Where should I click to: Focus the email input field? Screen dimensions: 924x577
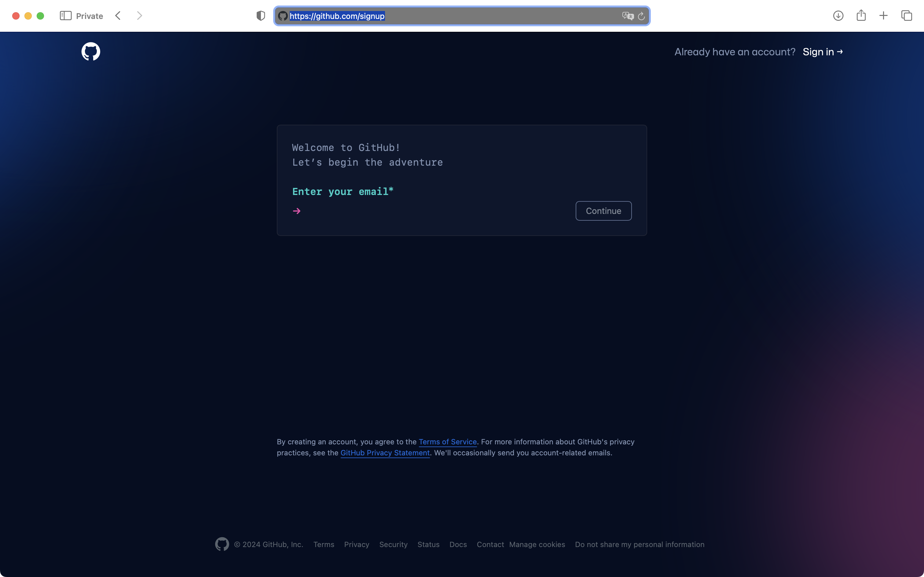[x=435, y=211]
